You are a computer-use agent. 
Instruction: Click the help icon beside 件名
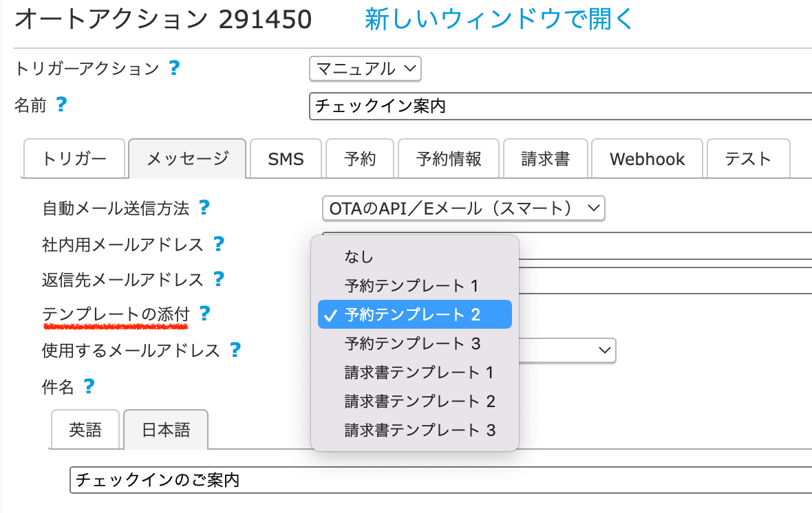[89, 386]
